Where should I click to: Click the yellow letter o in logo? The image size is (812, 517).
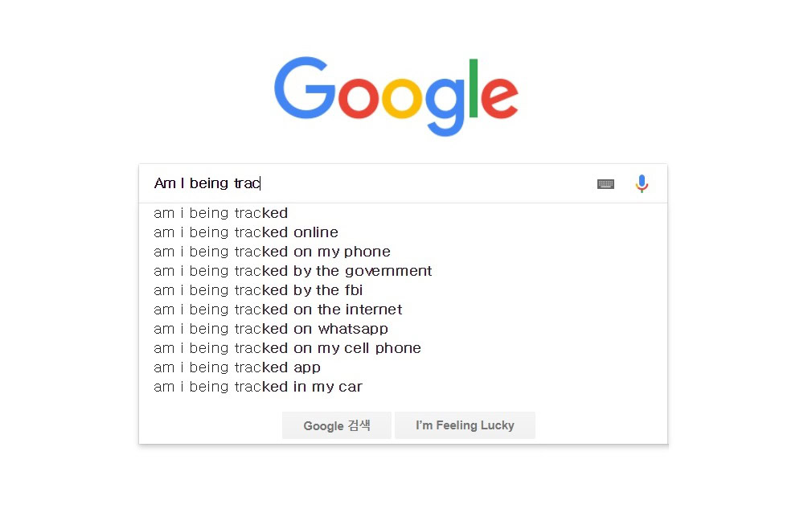click(x=400, y=99)
